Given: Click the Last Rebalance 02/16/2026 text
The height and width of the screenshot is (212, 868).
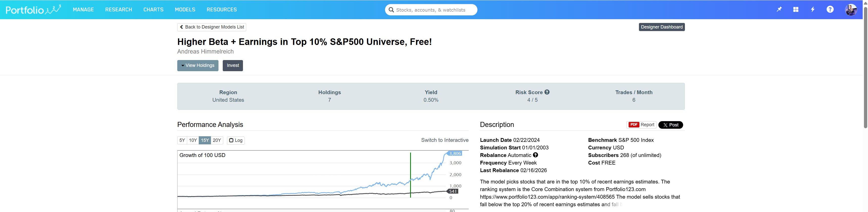Looking at the screenshot, I should click(513, 170).
